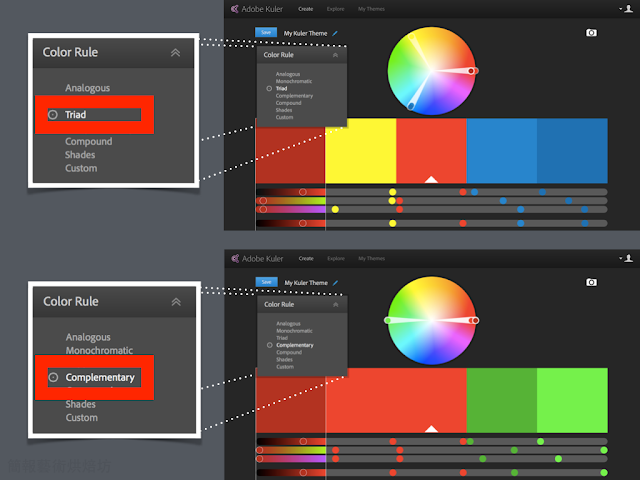
Task: Click the camera icon in top Kuler window
Action: tap(591, 33)
